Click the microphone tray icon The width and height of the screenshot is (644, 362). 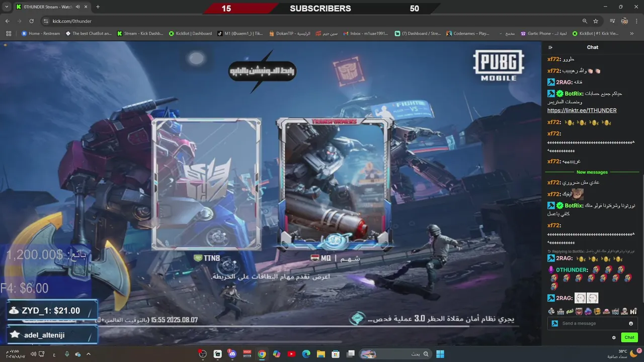(x=67, y=354)
